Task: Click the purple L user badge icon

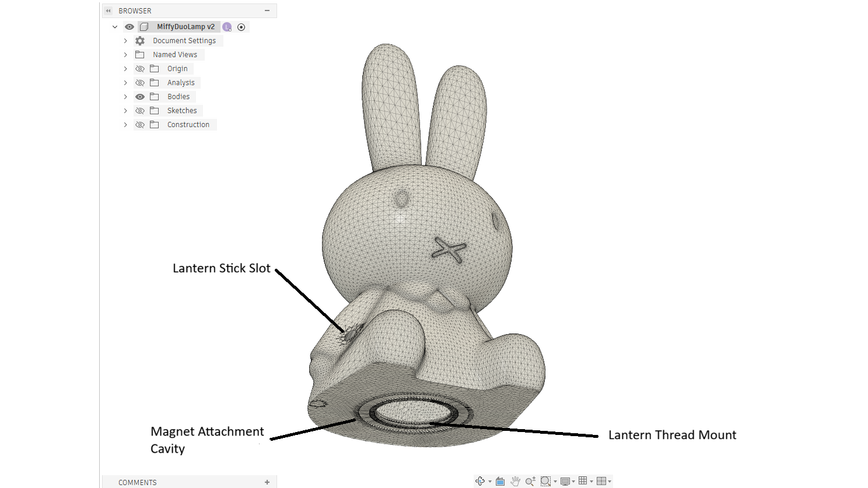Action: 227,27
